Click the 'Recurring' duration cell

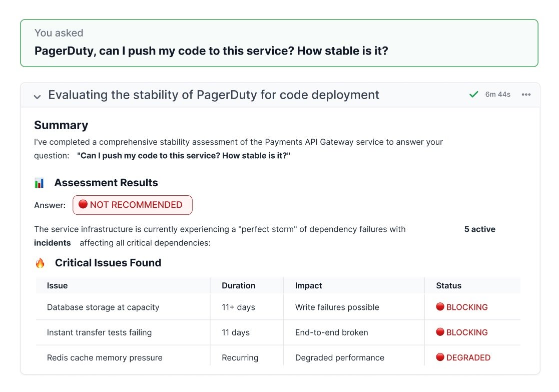tap(240, 358)
